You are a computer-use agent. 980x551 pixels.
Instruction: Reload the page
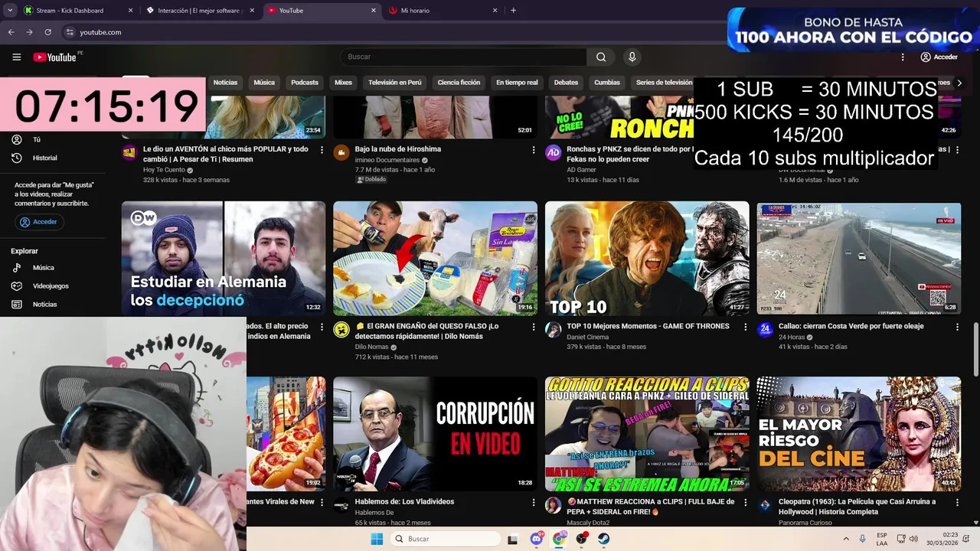47,32
